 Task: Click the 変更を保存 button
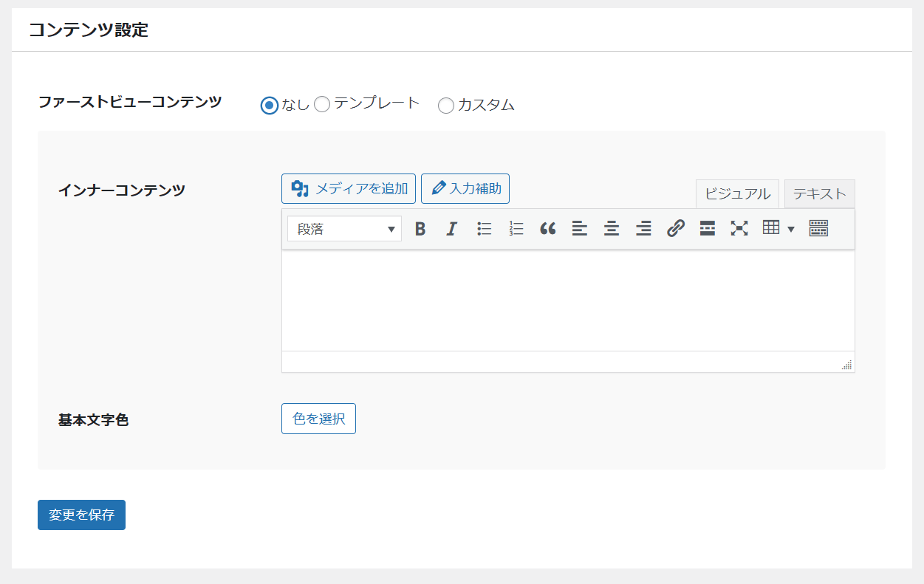pyautogui.click(x=81, y=515)
